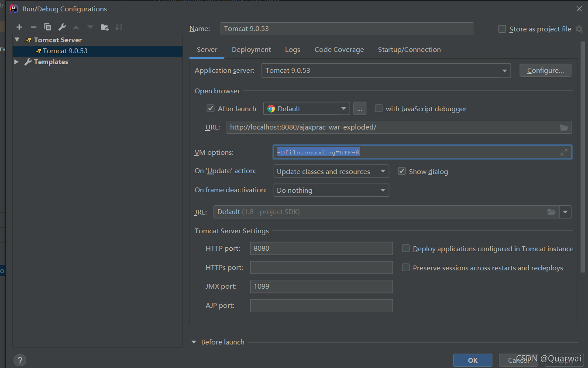Confirm with OK button

pyautogui.click(x=473, y=360)
